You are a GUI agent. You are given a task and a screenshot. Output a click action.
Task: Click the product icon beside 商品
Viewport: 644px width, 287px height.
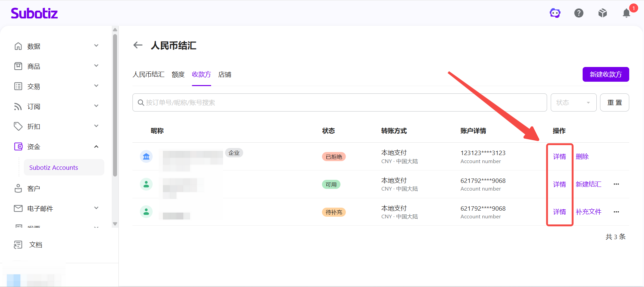pos(18,66)
